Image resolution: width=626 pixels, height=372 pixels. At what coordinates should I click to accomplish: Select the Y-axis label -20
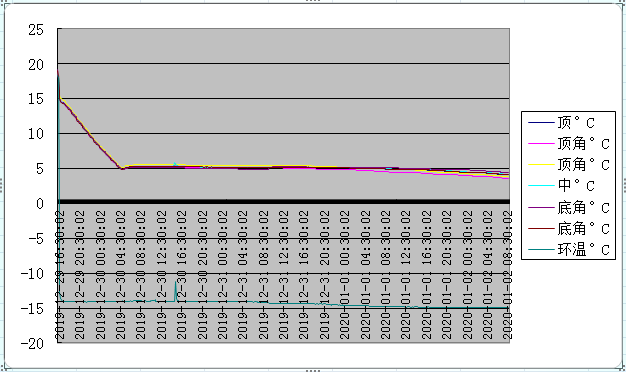32,343
